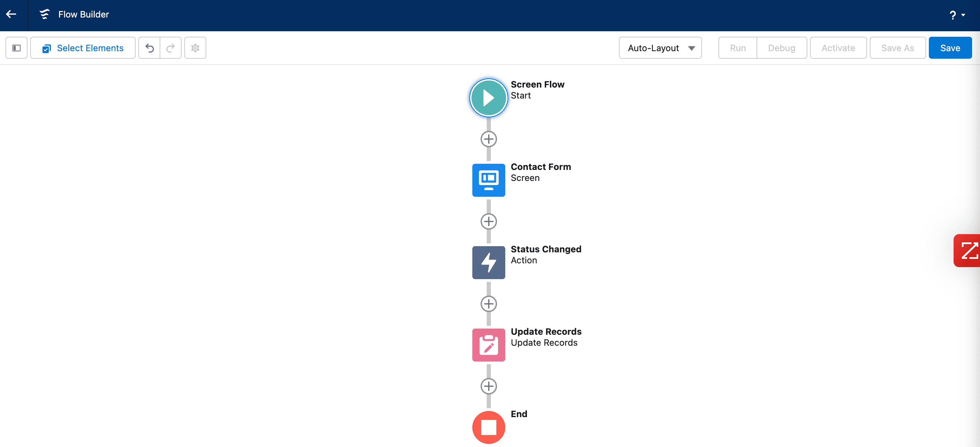Click the End label

[519, 414]
